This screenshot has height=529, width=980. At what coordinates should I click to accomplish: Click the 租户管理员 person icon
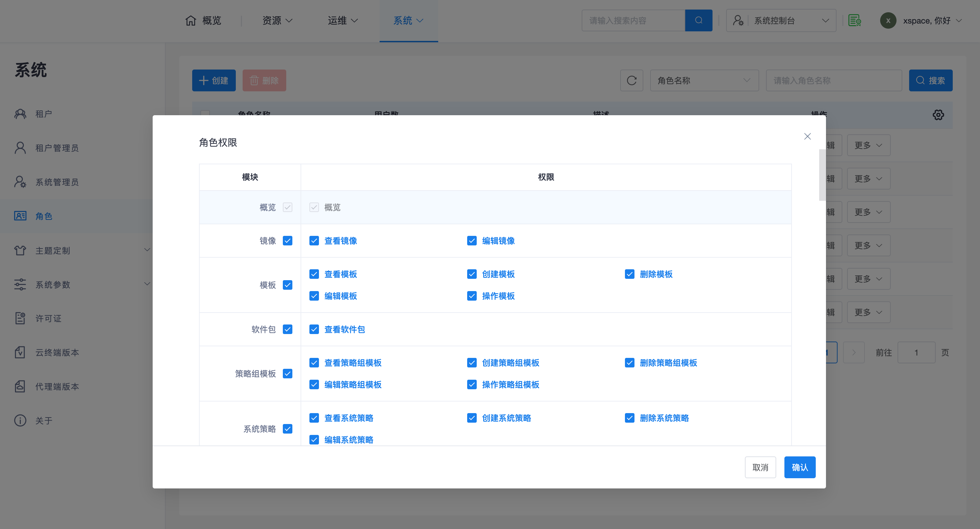pos(20,148)
